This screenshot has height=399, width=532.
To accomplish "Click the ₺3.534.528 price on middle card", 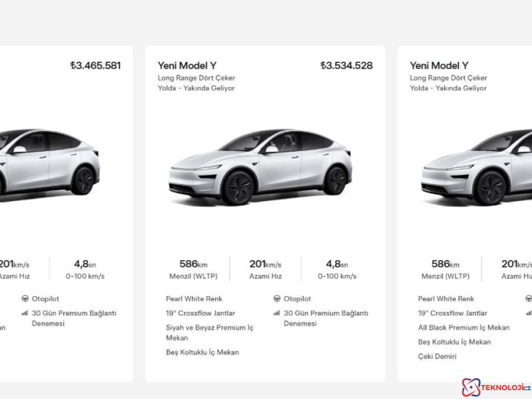I will (347, 65).
